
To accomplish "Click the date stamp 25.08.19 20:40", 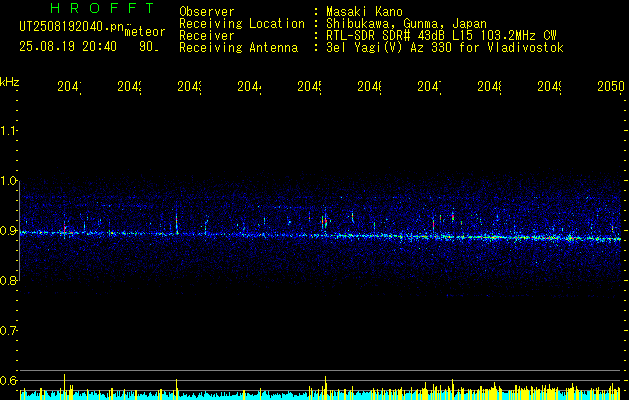I will (x=68, y=47).
